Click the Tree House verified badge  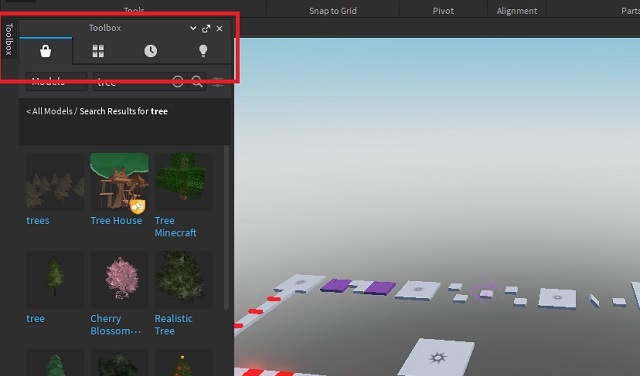point(138,206)
